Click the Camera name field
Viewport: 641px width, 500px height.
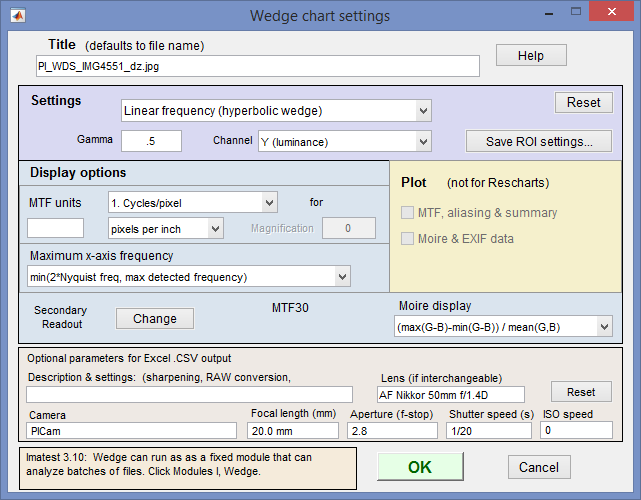click(131, 431)
